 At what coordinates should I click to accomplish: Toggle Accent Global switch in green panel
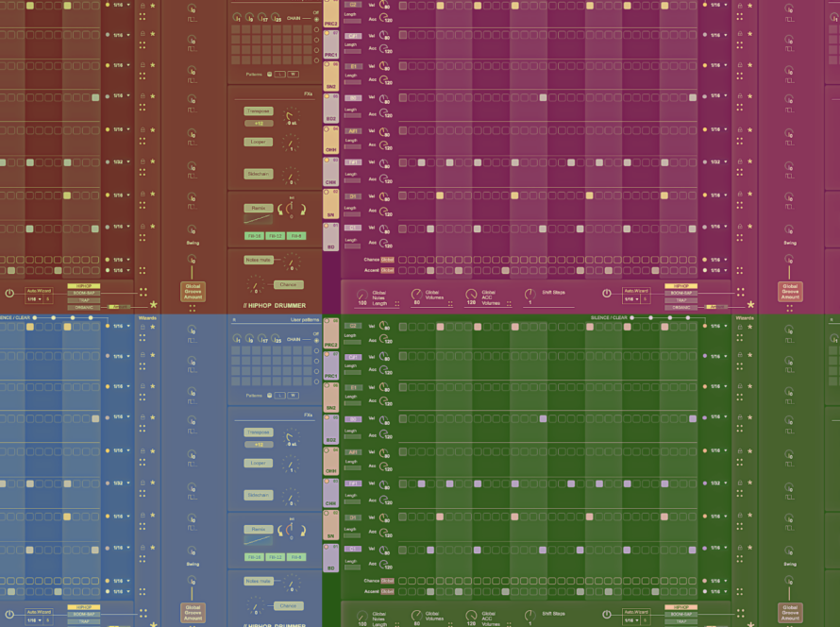click(387, 591)
